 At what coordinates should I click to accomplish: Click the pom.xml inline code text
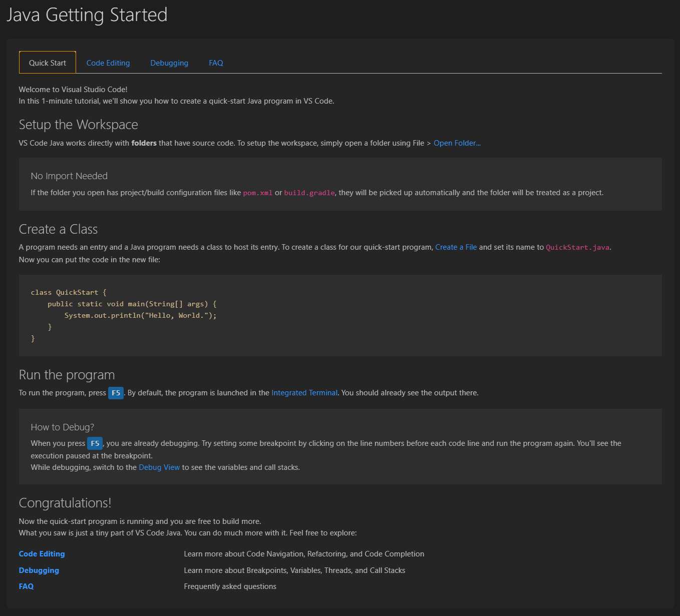point(257,192)
